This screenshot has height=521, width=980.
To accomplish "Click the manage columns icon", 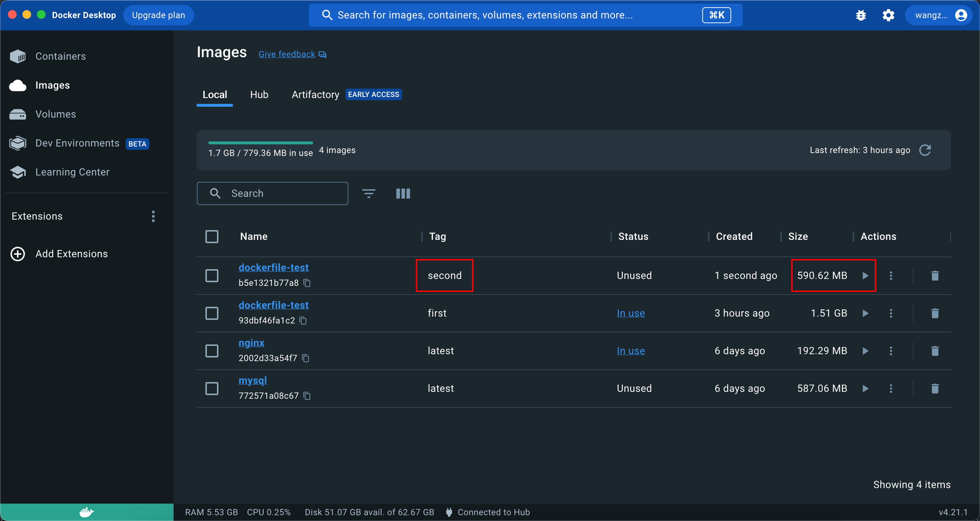I will pos(403,193).
